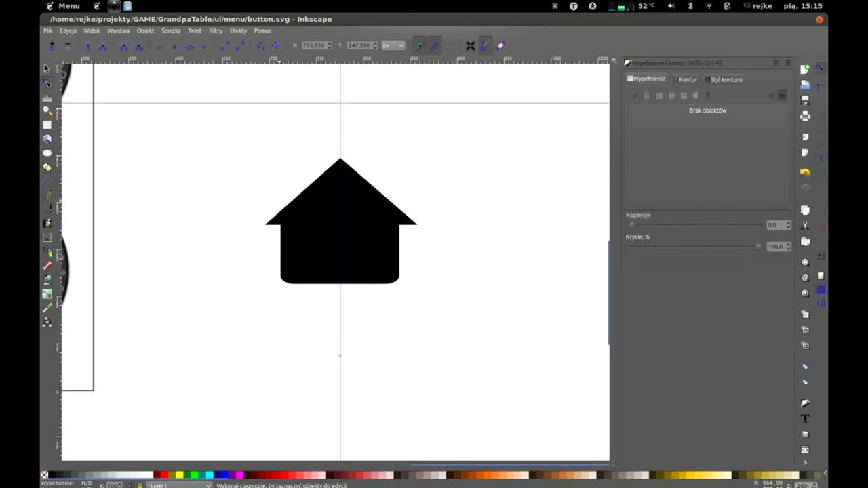Select the star and polygon tool

point(47,167)
